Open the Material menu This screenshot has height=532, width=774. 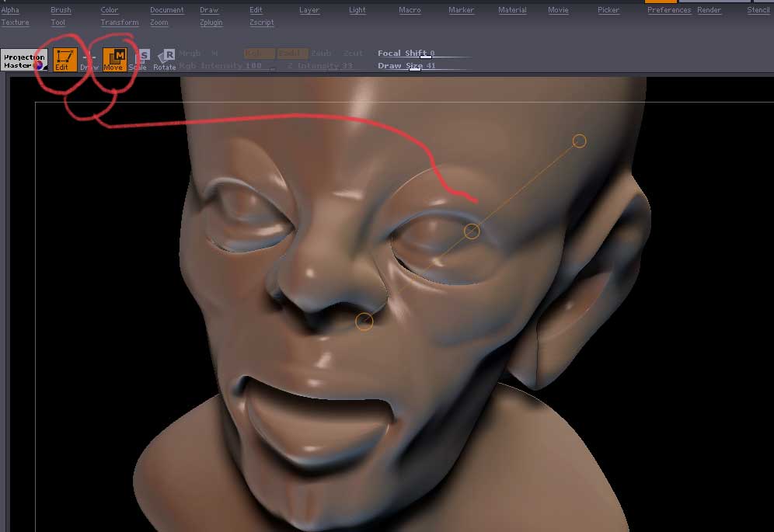pyautogui.click(x=512, y=10)
